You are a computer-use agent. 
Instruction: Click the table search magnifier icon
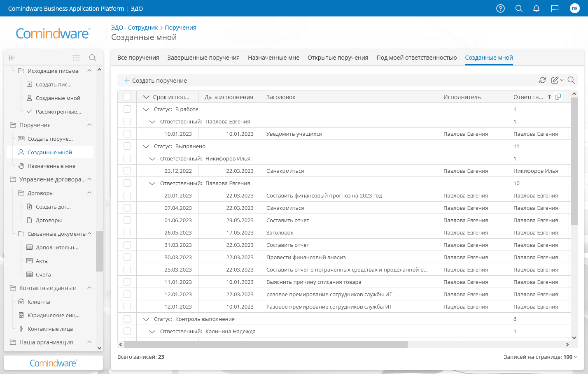(571, 80)
